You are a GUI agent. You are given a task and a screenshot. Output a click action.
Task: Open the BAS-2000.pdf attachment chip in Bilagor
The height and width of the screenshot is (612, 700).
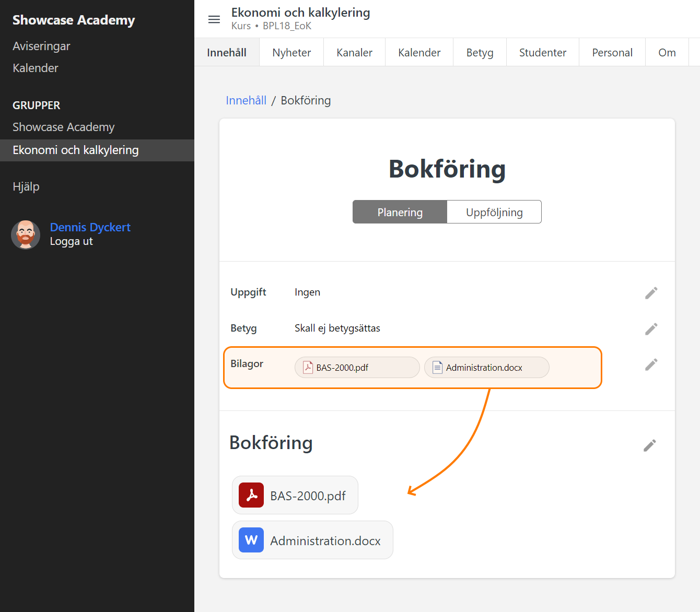coord(357,368)
